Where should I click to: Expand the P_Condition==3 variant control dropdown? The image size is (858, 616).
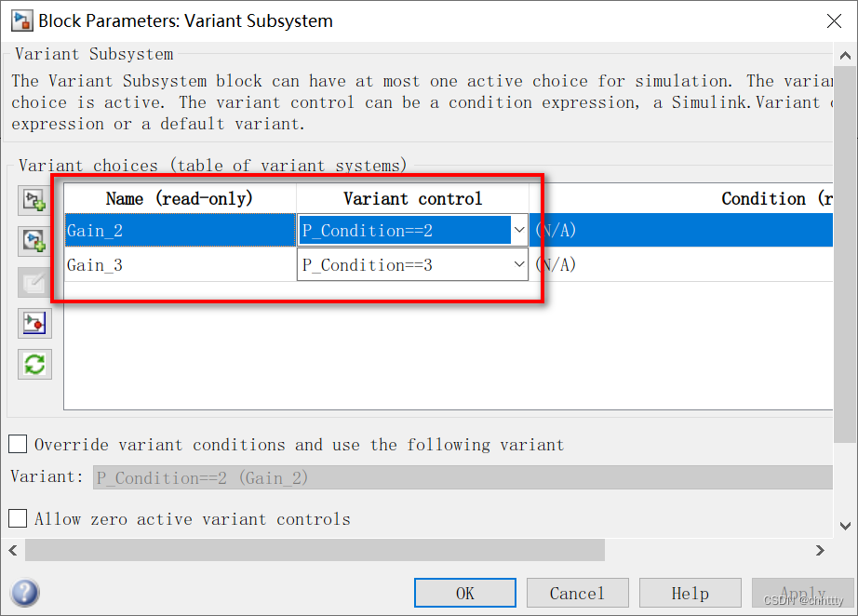tap(519, 265)
